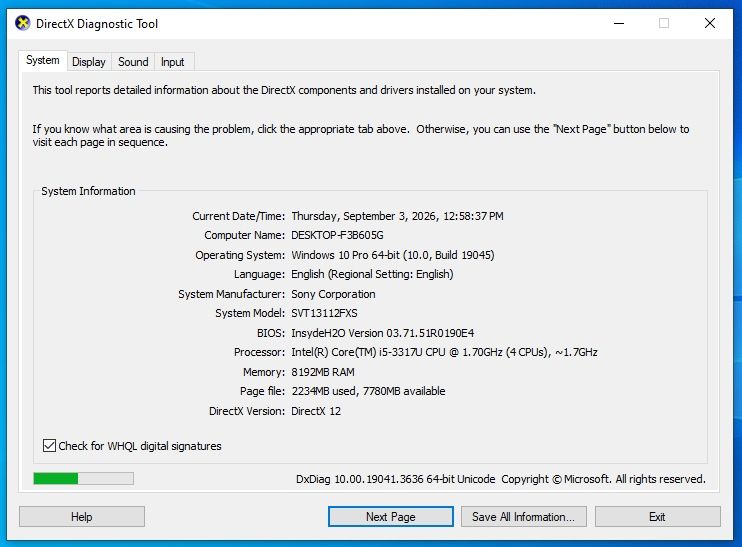The width and height of the screenshot is (742, 547).
Task: Click the Next Page button
Action: pyautogui.click(x=390, y=517)
